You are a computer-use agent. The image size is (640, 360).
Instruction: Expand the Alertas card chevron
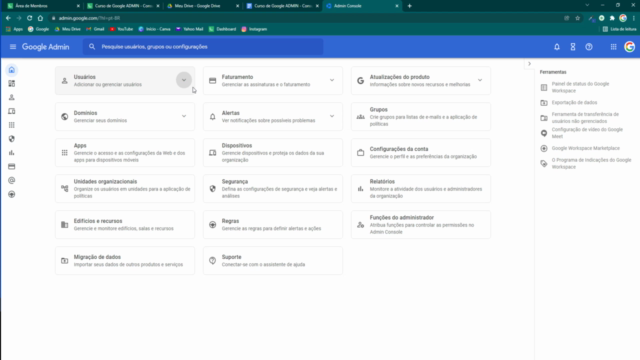pyautogui.click(x=332, y=116)
